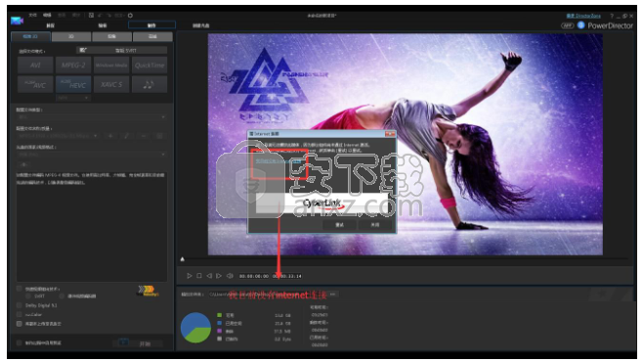Toggle the upload copy checkbox above Start

coord(19,323)
